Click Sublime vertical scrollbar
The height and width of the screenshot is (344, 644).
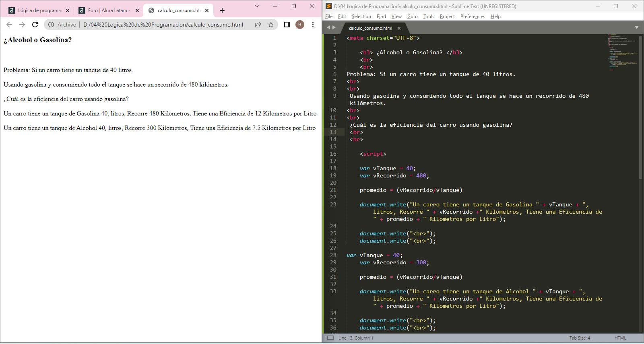tap(641, 107)
